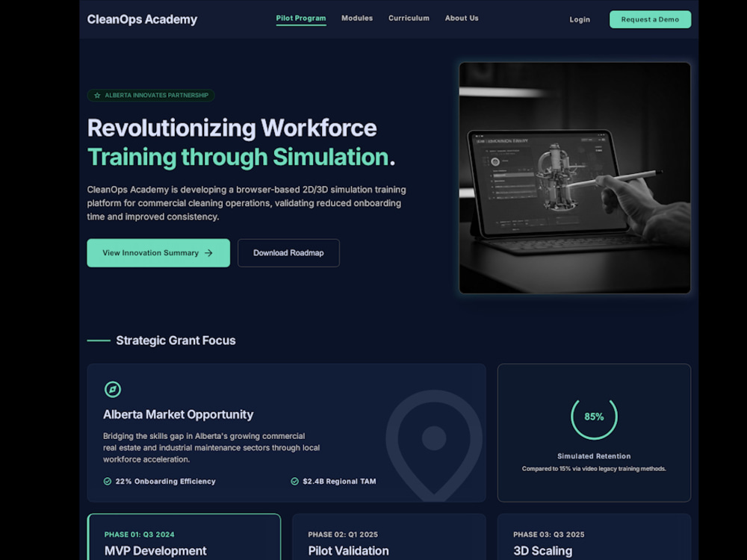Click the 22% Onboarding Efficiency text

[x=165, y=482]
